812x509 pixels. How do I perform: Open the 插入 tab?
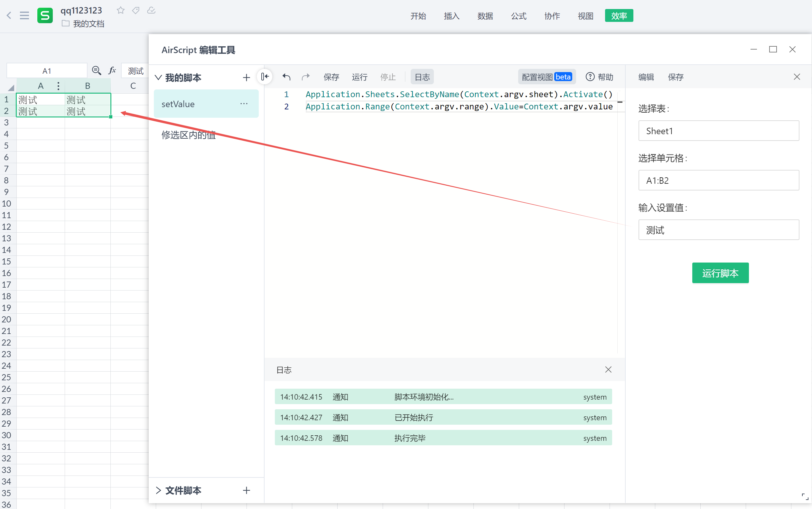pyautogui.click(x=452, y=16)
